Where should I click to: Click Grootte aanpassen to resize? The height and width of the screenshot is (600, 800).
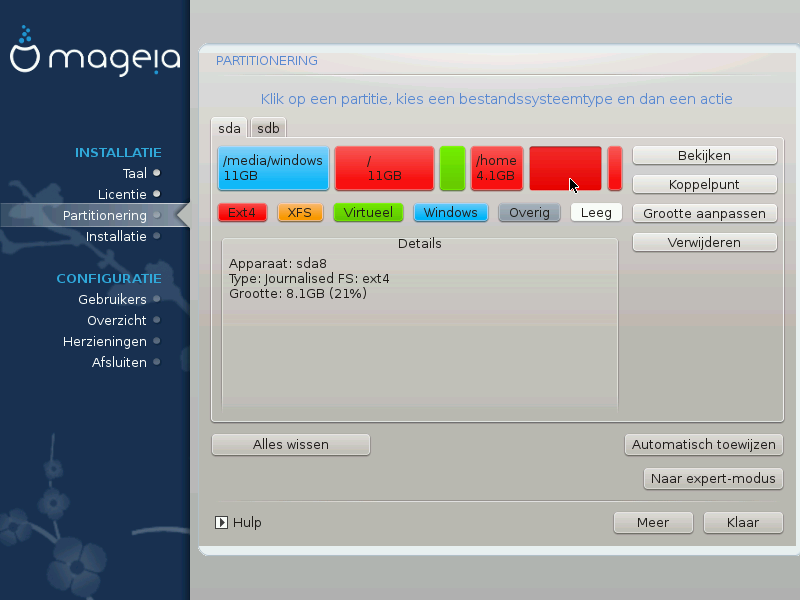tap(705, 213)
